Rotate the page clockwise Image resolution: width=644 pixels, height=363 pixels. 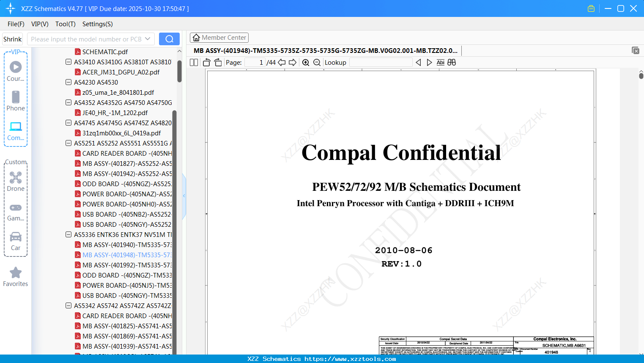coord(218,62)
